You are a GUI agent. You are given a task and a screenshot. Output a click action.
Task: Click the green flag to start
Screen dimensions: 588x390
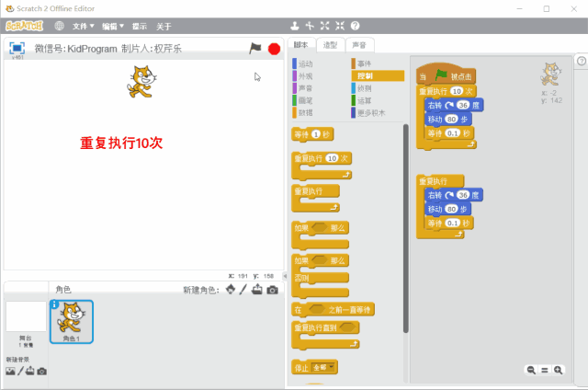pyautogui.click(x=255, y=48)
